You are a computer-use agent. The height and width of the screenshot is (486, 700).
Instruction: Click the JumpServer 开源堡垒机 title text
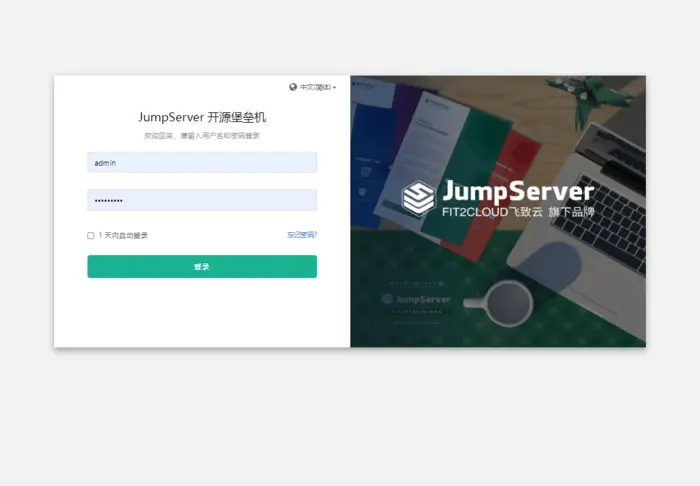click(202, 117)
